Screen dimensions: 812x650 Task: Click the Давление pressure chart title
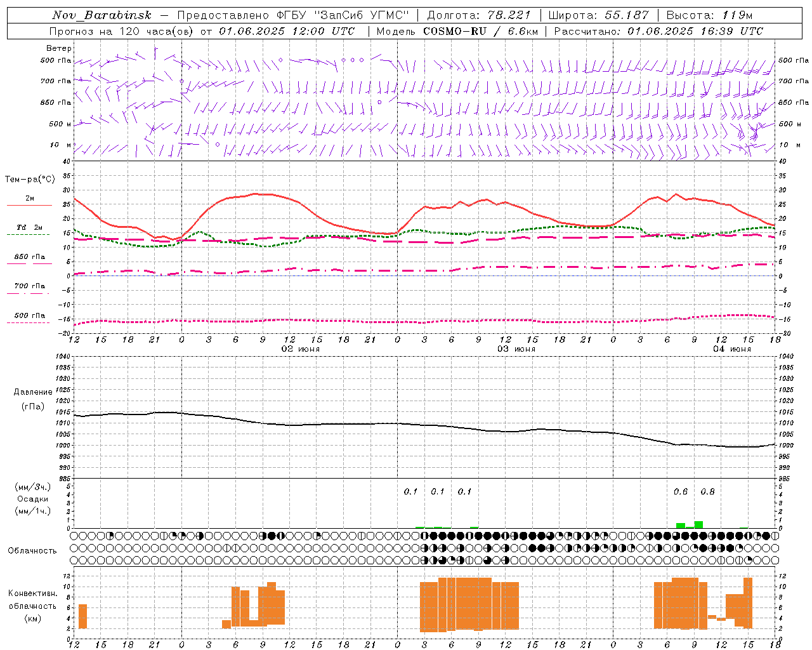pos(33,392)
